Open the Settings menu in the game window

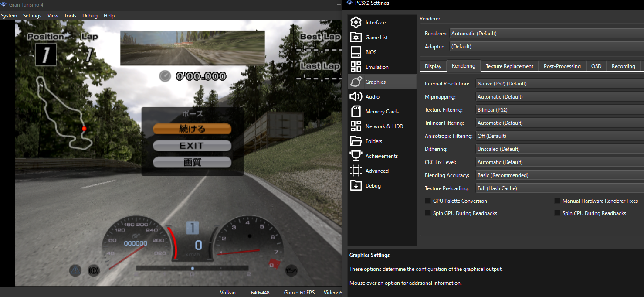click(x=32, y=16)
